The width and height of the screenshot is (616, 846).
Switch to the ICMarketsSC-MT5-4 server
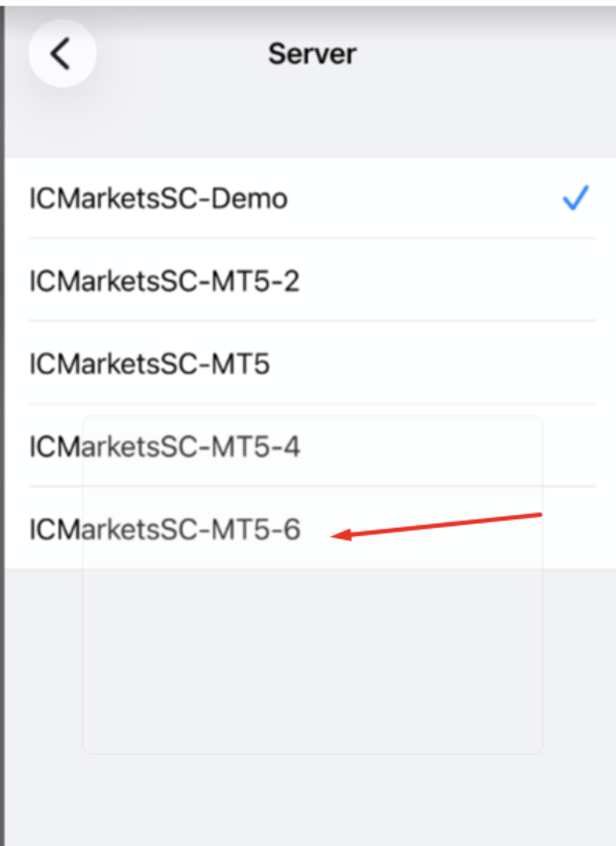click(164, 447)
